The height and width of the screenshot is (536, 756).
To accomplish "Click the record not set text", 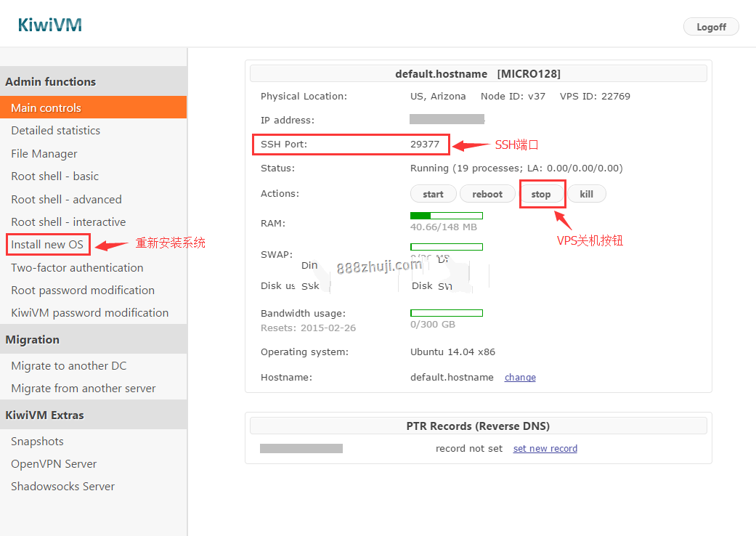I will [469, 449].
